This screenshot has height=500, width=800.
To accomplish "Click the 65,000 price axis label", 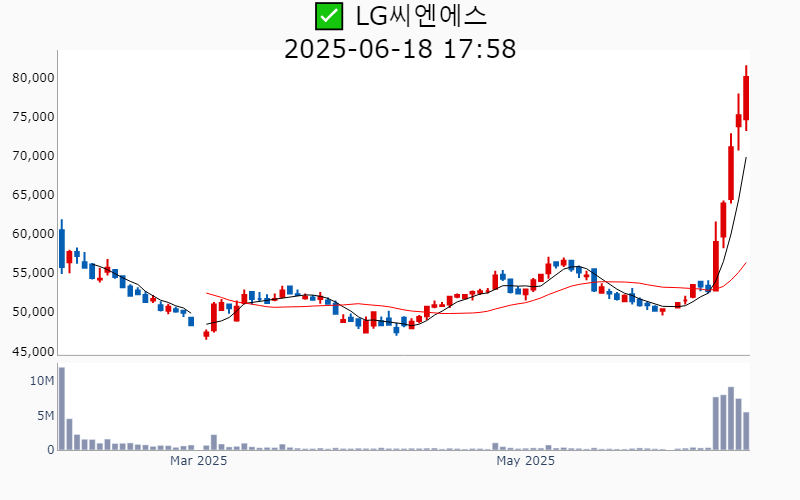I will 33,195.
